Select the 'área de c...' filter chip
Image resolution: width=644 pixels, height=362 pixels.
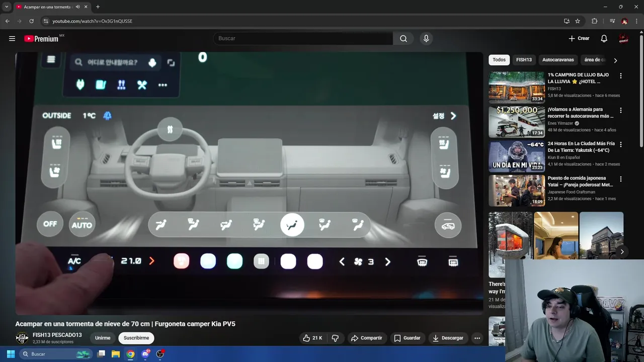click(594, 60)
